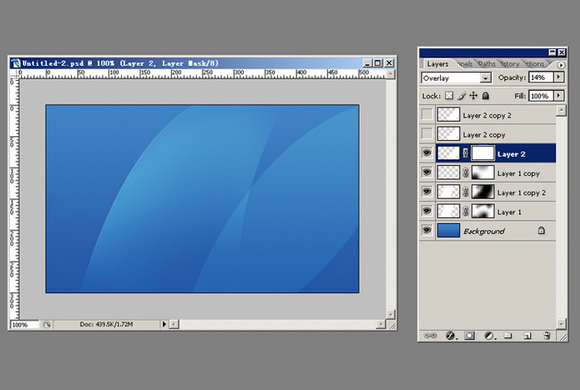The image size is (580, 390).
Task: Click the document icon in Untitled-2.psd title bar
Action: tap(16, 63)
